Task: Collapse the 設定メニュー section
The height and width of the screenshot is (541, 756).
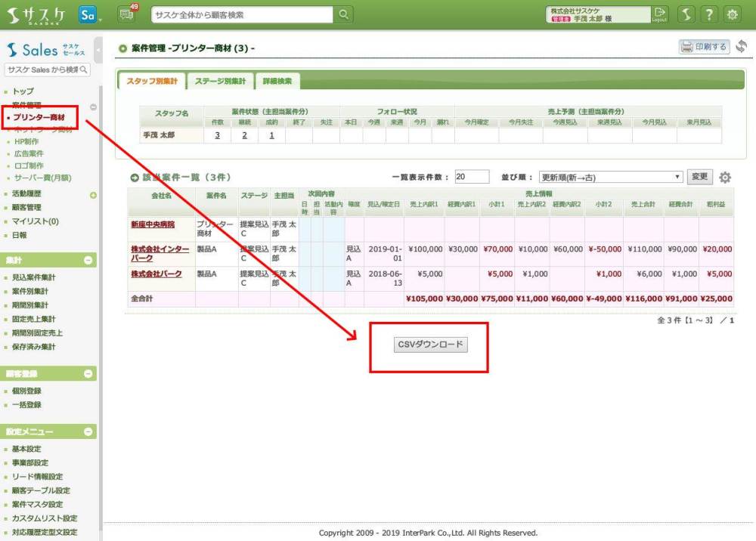Action: pos(88,431)
